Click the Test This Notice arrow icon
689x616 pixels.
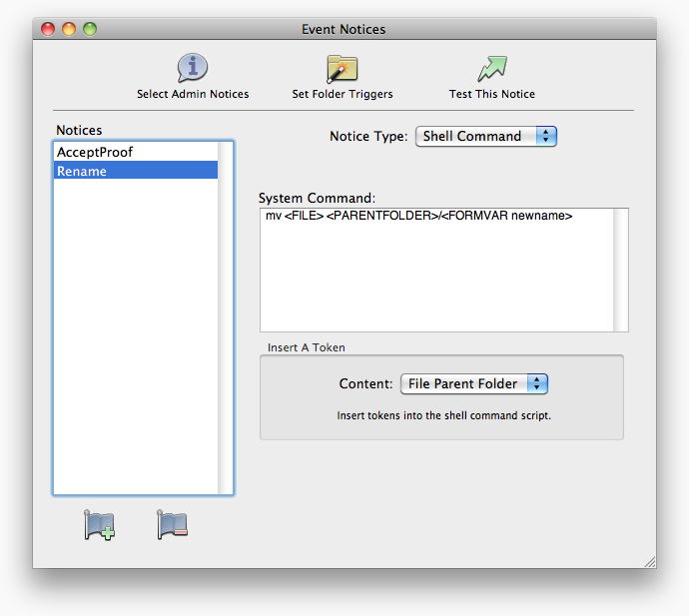(491, 68)
